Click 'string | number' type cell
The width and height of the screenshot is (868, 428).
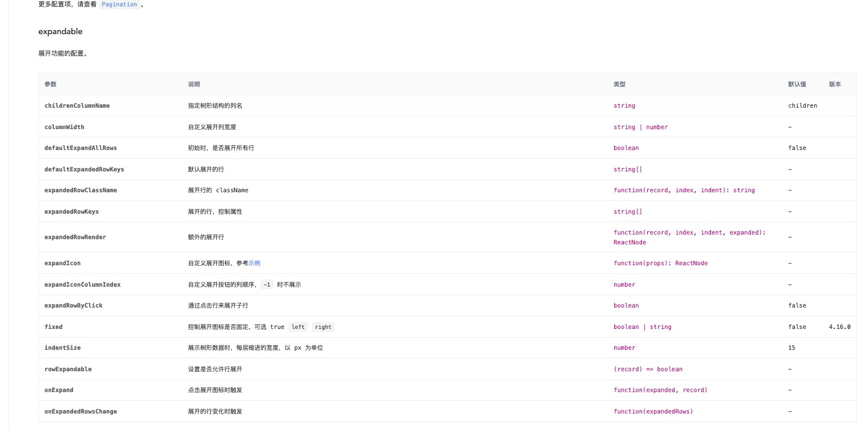tap(641, 127)
